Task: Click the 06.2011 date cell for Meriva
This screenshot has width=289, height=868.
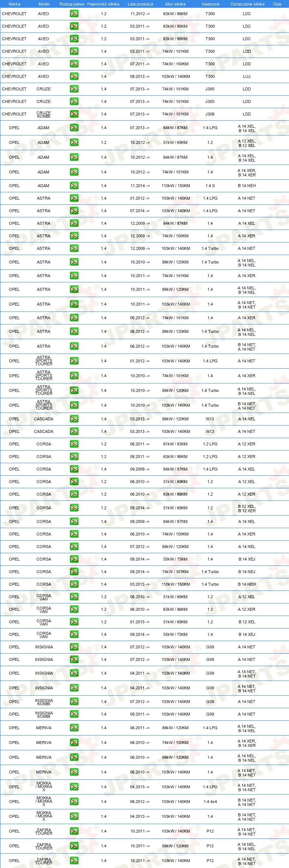Action: pyautogui.click(x=140, y=728)
